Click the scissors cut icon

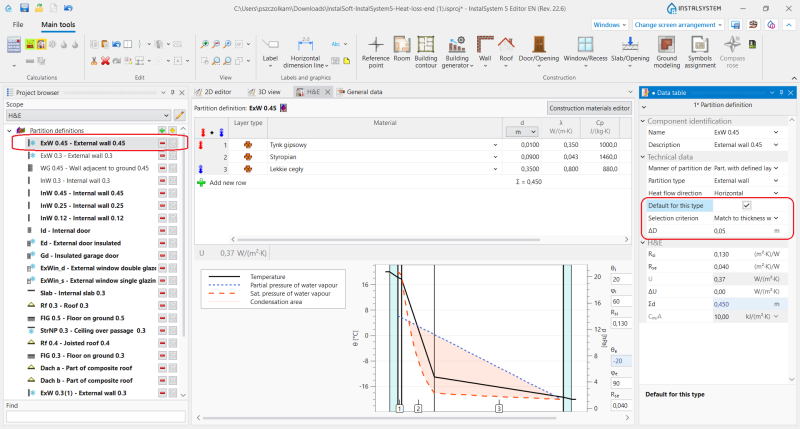[94, 61]
